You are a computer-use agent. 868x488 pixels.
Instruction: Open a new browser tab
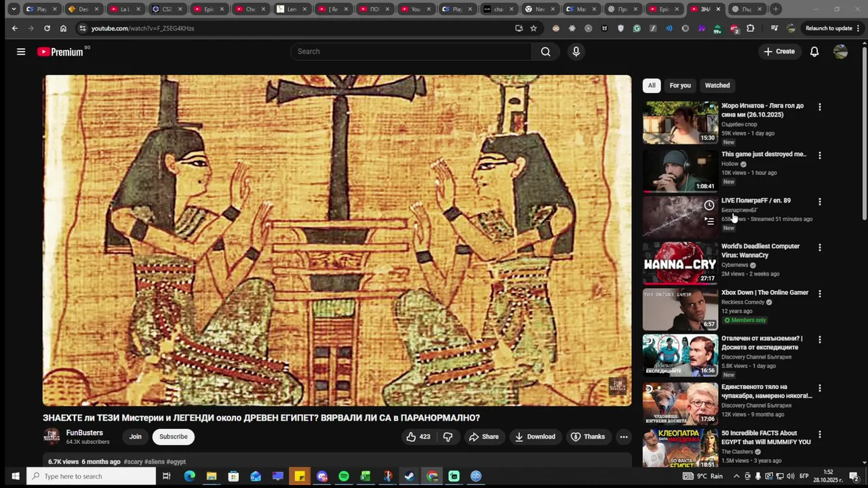tap(776, 9)
